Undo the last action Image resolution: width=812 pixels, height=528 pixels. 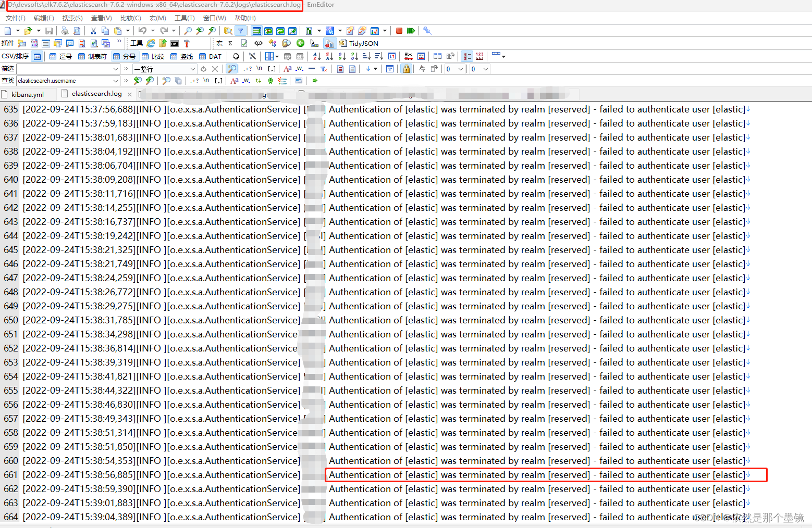(x=142, y=31)
